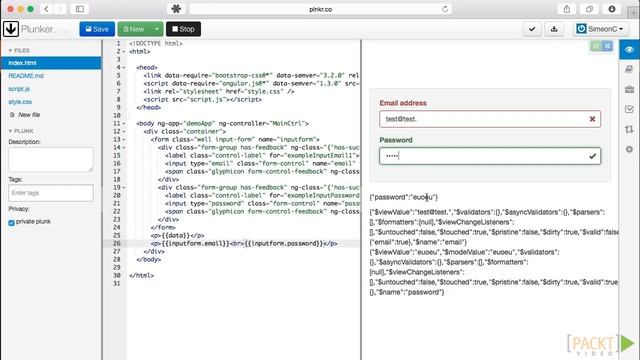Open the version history retweet icon

(629, 129)
